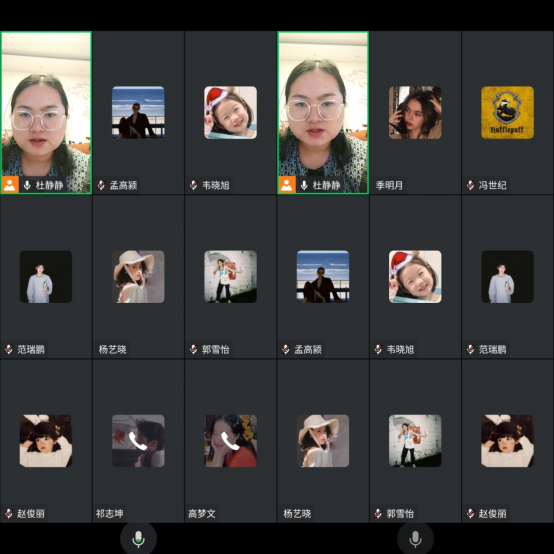554x554 pixels.
Task: Click 冯世纪's muted microphone icon
Action: [x=470, y=185]
